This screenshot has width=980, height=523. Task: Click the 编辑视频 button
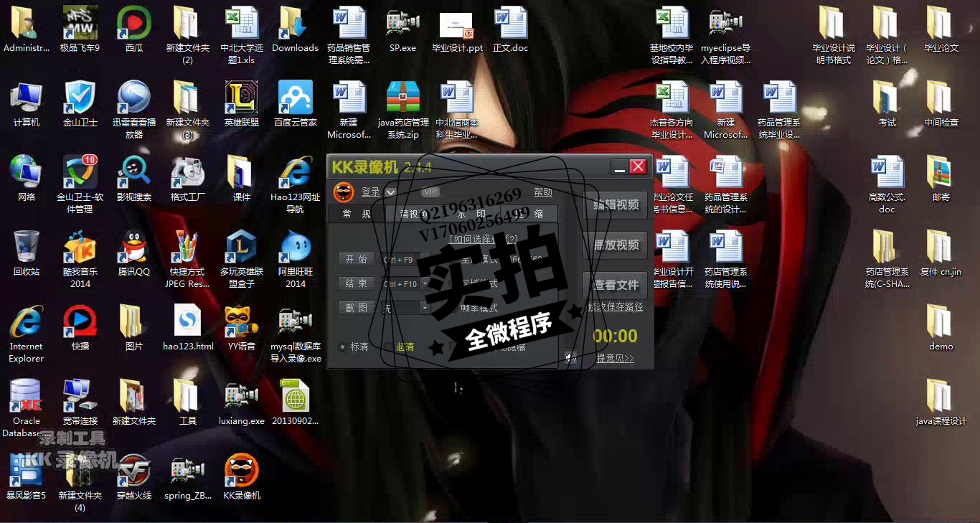[616, 204]
